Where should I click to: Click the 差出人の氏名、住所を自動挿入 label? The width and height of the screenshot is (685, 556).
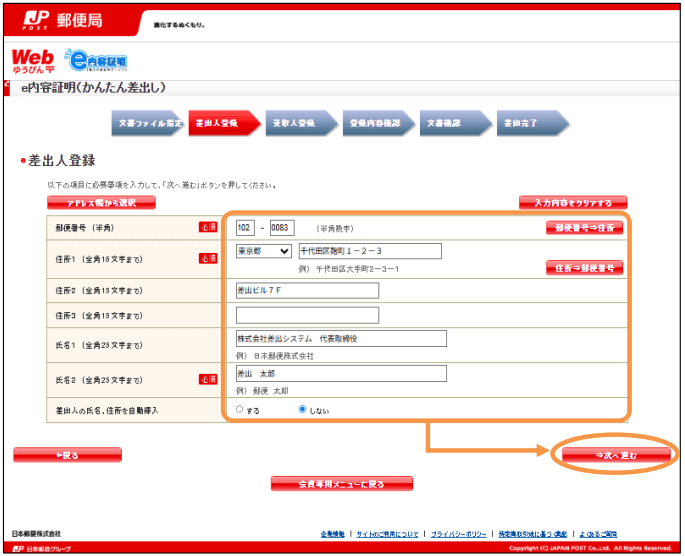(x=107, y=411)
